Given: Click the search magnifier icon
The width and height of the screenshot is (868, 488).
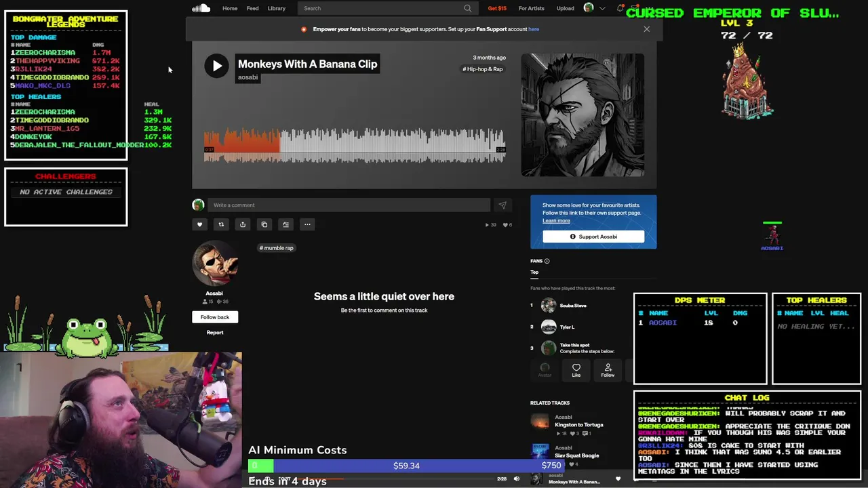Looking at the screenshot, I should [x=467, y=8].
